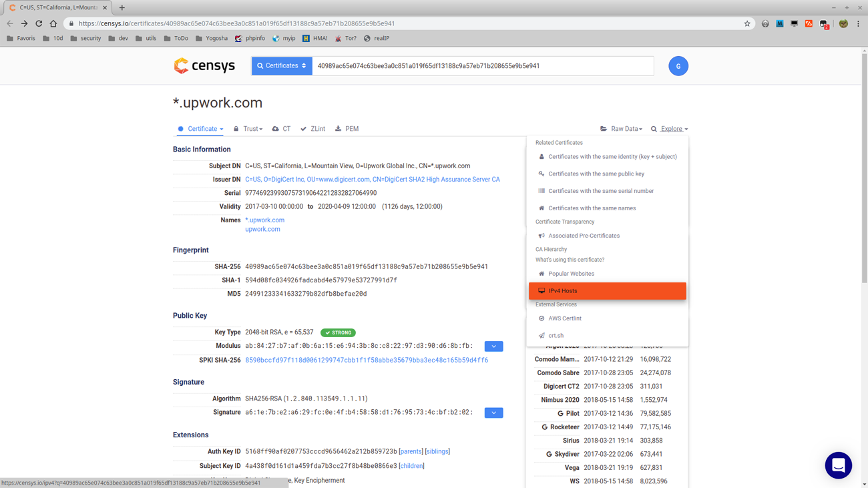Open the utils bookmarks folder
Screen dimensions: 868x488
tap(146, 38)
